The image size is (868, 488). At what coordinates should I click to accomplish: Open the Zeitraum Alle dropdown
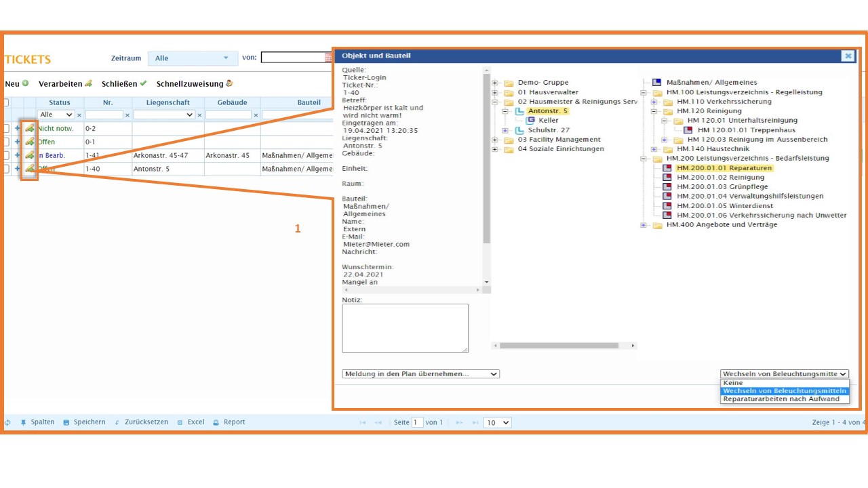coord(193,58)
